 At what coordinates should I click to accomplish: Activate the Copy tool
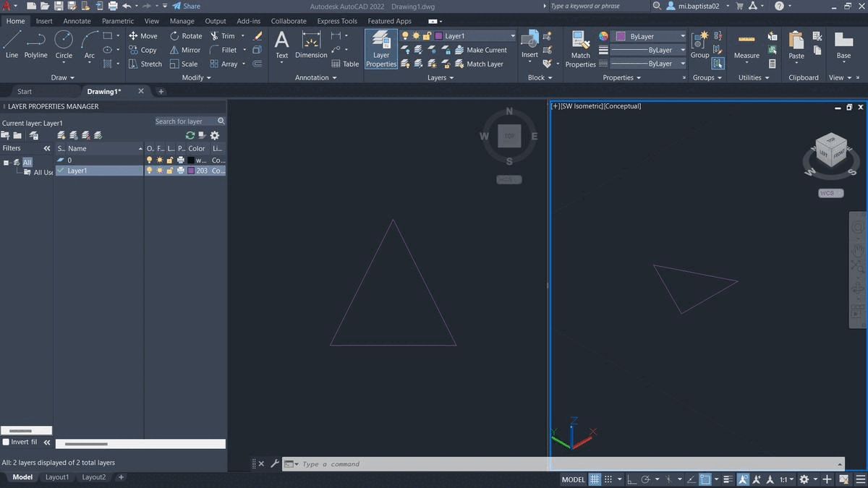click(142, 50)
